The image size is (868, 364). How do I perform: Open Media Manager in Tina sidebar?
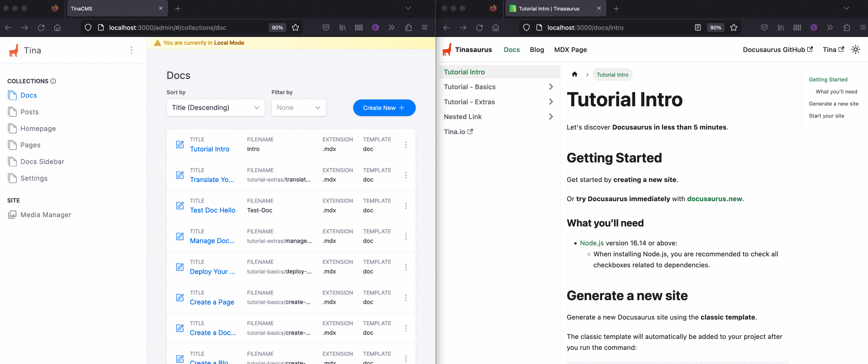(46, 215)
